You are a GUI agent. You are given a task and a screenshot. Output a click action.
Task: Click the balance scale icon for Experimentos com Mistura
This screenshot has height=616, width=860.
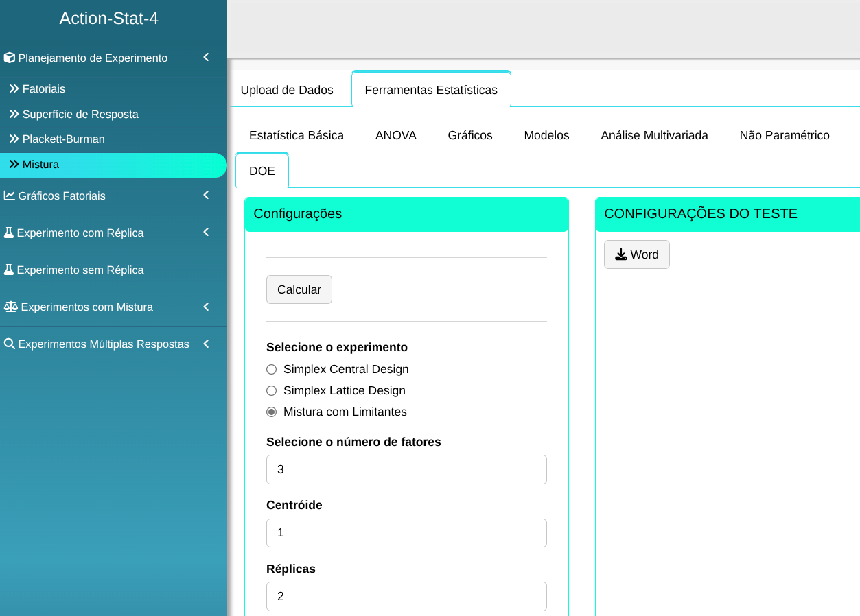point(10,307)
